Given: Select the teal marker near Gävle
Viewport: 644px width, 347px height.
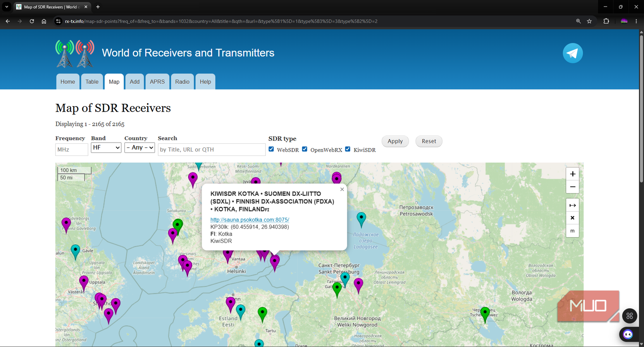Looking at the screenshot, I should pyautogui.click(x=75, y=252).
